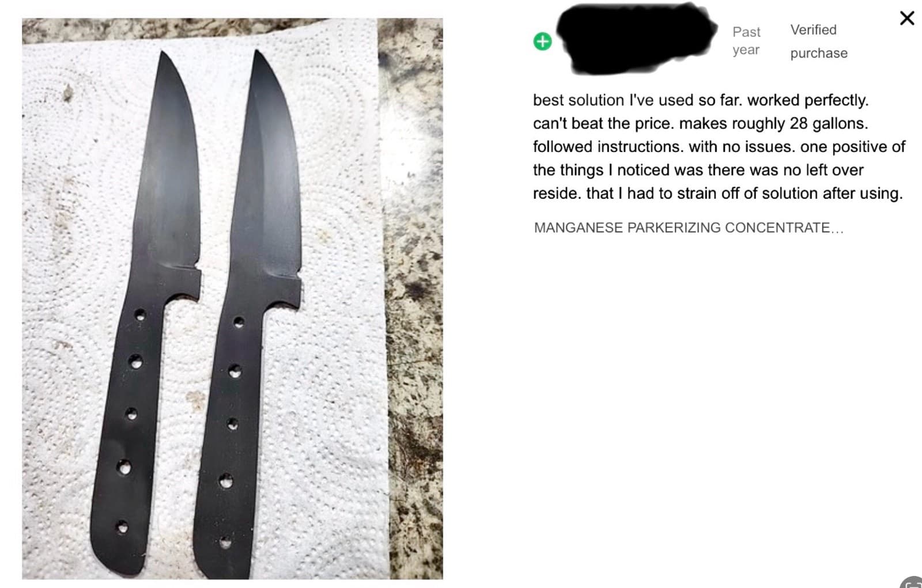
Task: Close the review photo viewer
Action: click(907, 18)
